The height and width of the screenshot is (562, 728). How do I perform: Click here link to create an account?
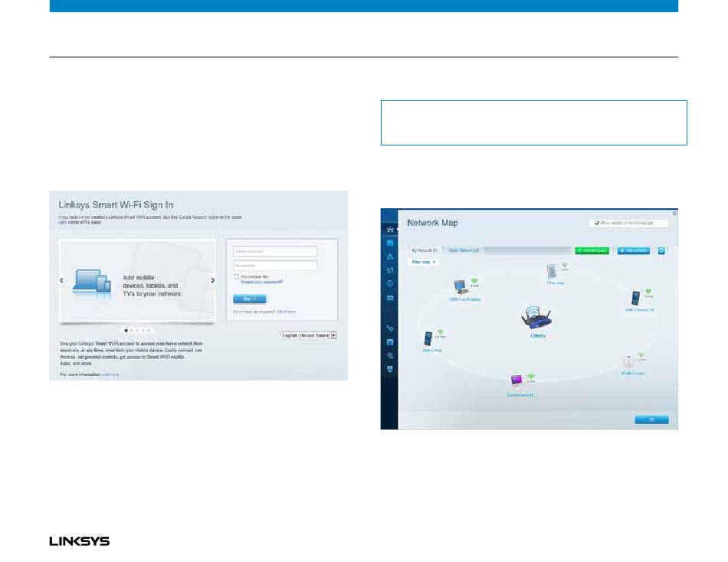click(286, 312)
